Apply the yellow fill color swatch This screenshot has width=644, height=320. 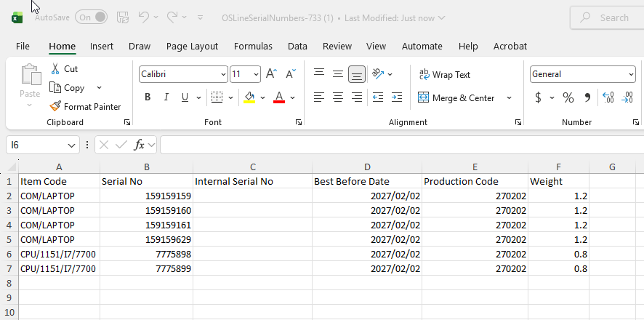click(x=249, y=97)
